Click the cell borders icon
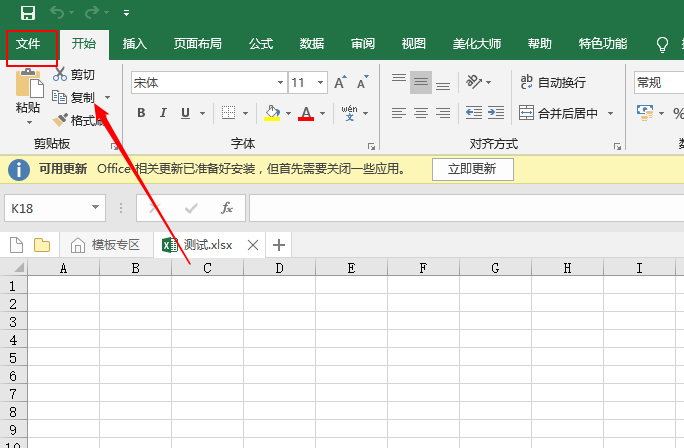 (x=228, y=113)
